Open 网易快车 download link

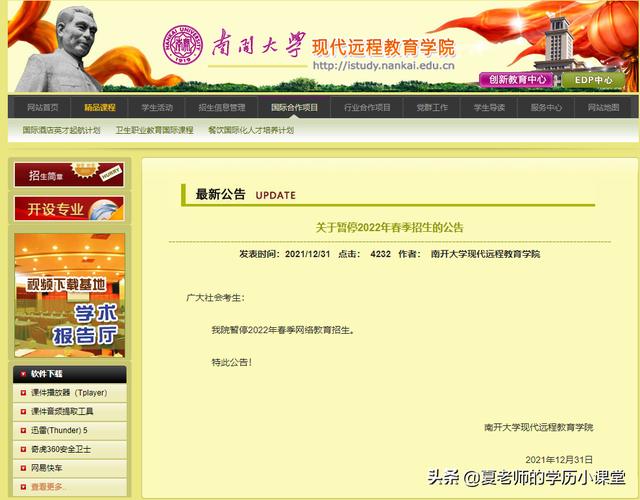[x=47, y=468]
